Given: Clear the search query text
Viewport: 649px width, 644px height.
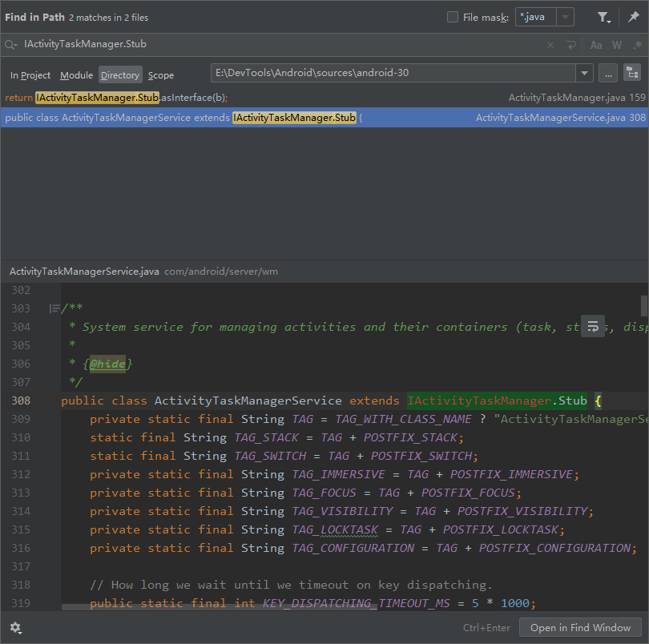Looking at the screenshot, I should tap(550, 45).
